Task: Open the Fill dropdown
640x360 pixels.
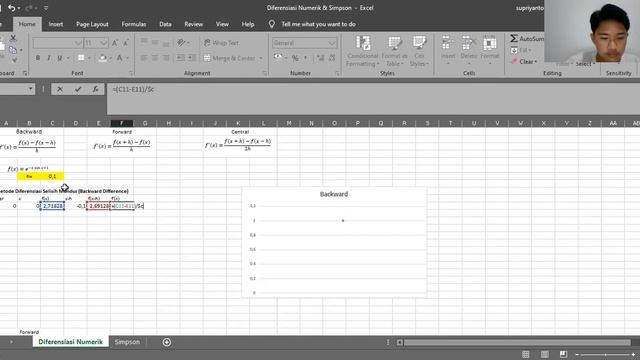Action: tap(521, 50)
